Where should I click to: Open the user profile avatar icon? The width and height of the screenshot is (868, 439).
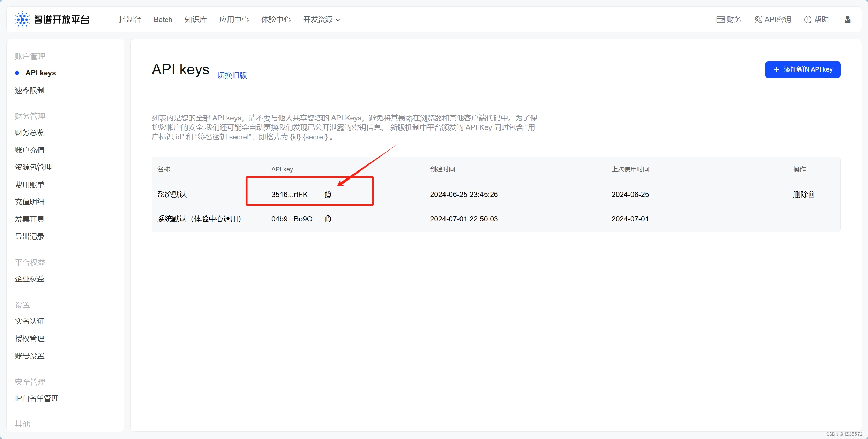[x=847, y=20]
